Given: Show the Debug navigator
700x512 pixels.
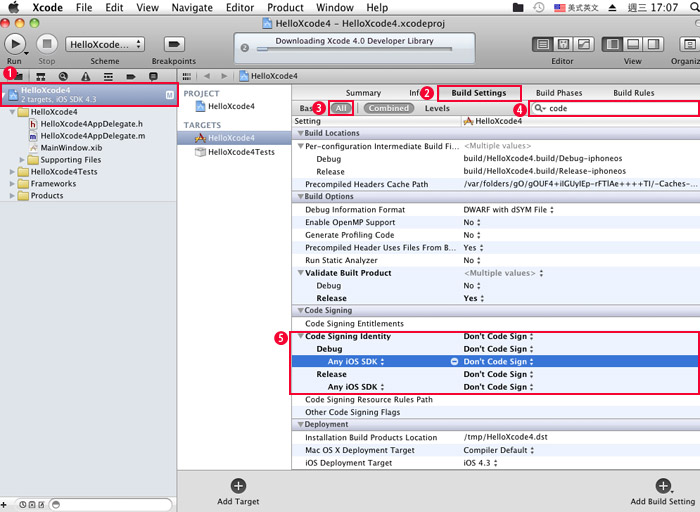Looking at the screenshot, I should [x=108, y=77].
